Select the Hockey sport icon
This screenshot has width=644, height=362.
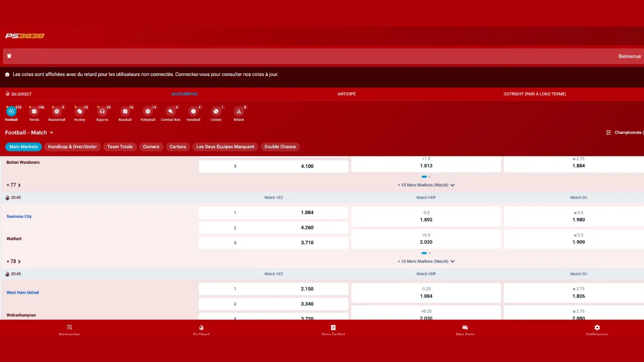[x=79, y=111]
